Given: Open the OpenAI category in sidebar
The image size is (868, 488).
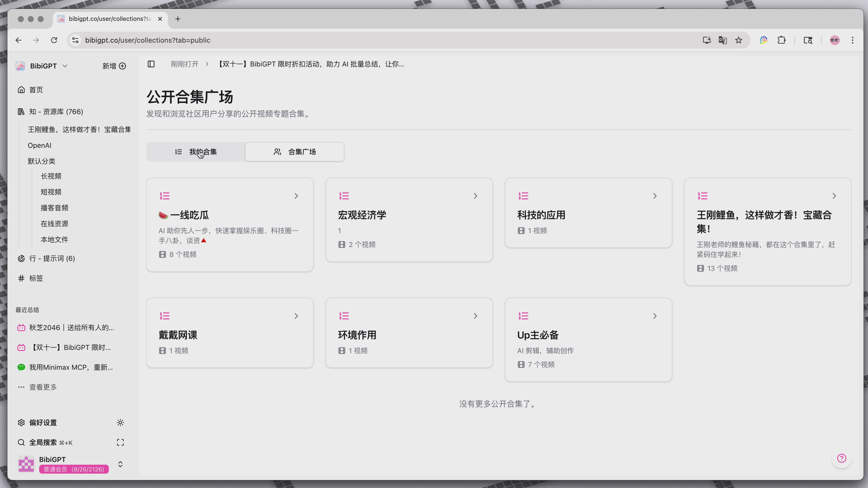Looking at the screenshot, I should (39, 145).
